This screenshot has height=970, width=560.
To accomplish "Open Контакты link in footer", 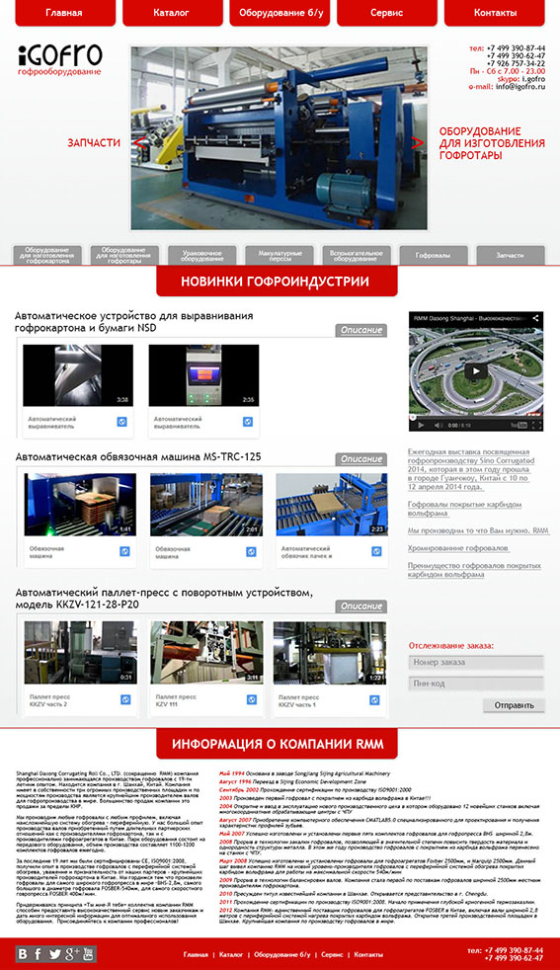I will pyautogui.click(x=368, y=954).
